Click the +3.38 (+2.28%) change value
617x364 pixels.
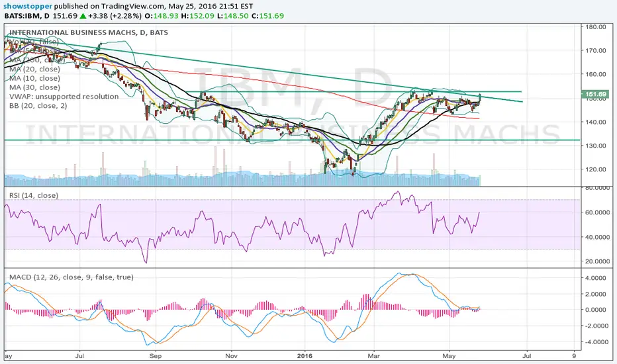115,16
